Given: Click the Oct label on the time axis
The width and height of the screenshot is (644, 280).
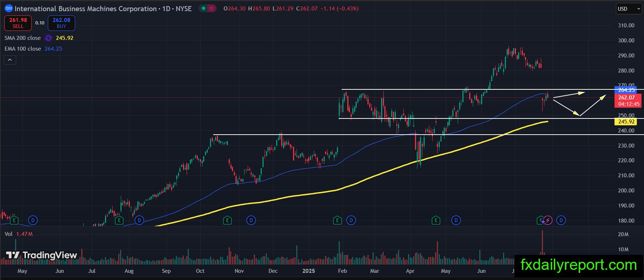Looking at the screenshot, I should 200,271.
